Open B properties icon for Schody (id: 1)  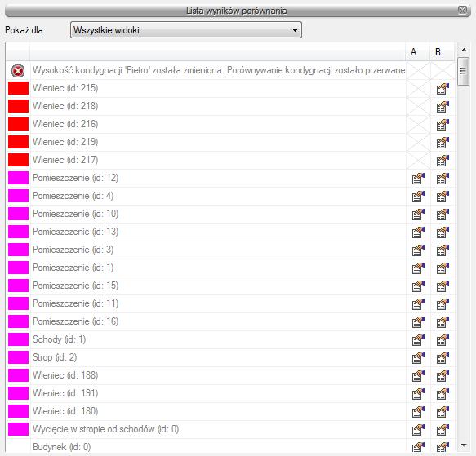coord(443,339)
